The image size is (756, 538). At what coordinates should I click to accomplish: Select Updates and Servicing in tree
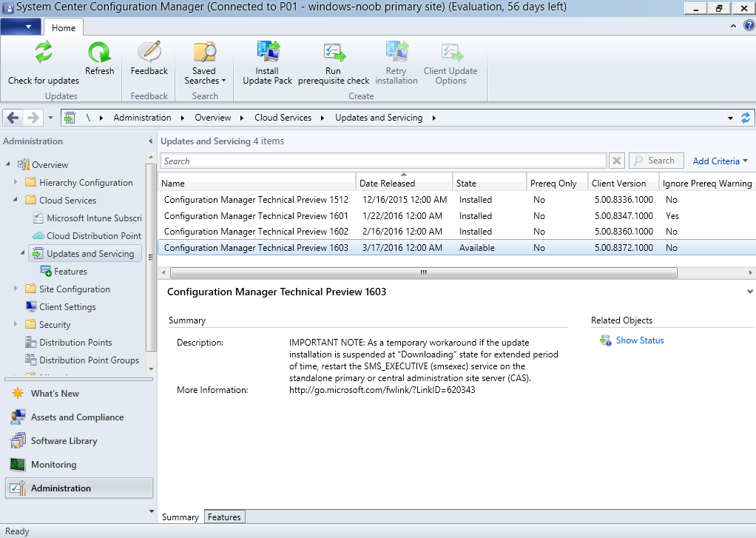[85, 254]
